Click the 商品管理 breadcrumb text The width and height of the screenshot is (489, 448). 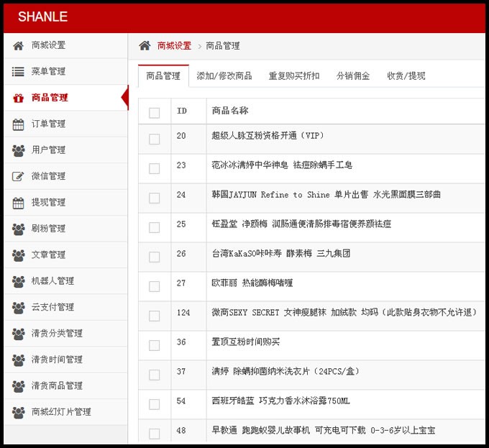[x=223, y=46]
